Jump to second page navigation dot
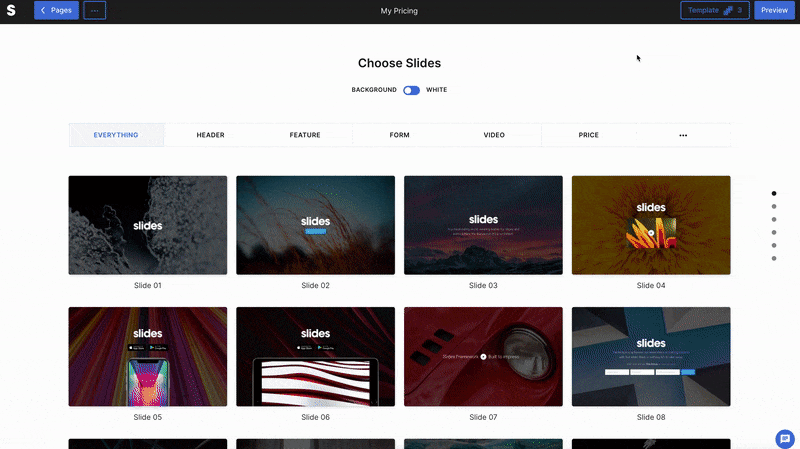 pos(774,207)
